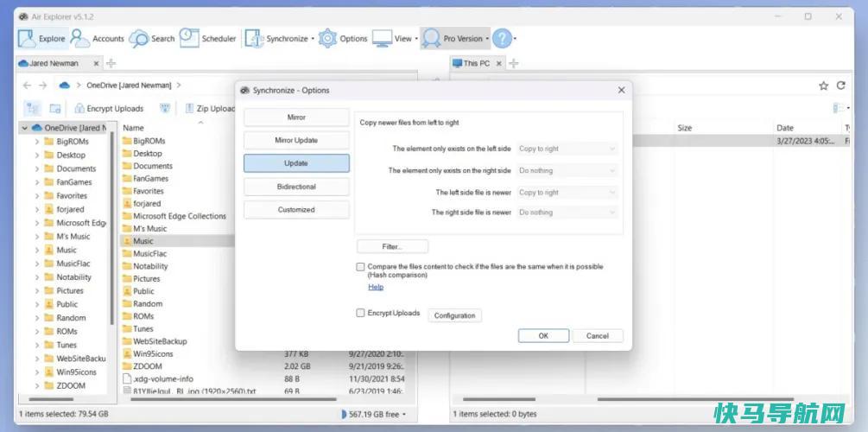
Task: Open the Options gear
Action: (x=343, y=38)
